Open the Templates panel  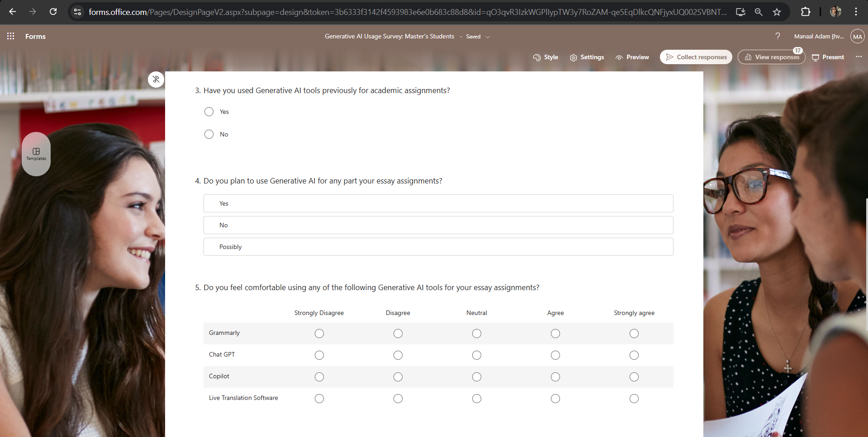tap(36, 154)
